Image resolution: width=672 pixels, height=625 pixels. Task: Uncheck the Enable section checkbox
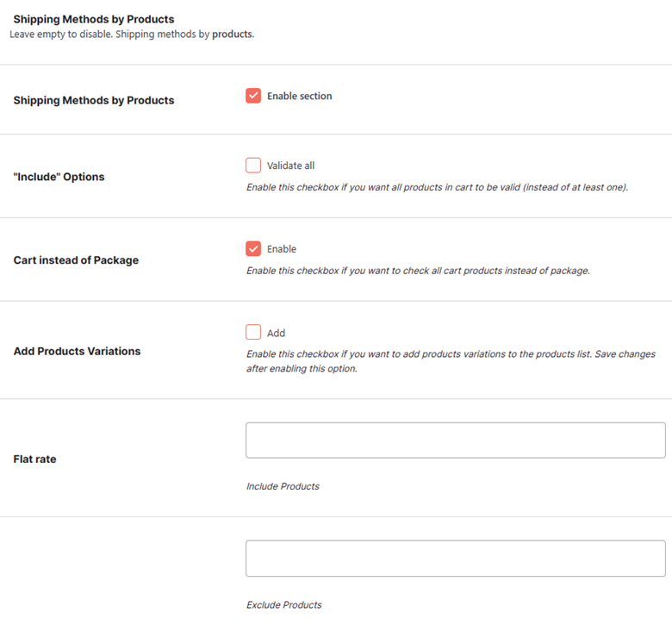253,96
